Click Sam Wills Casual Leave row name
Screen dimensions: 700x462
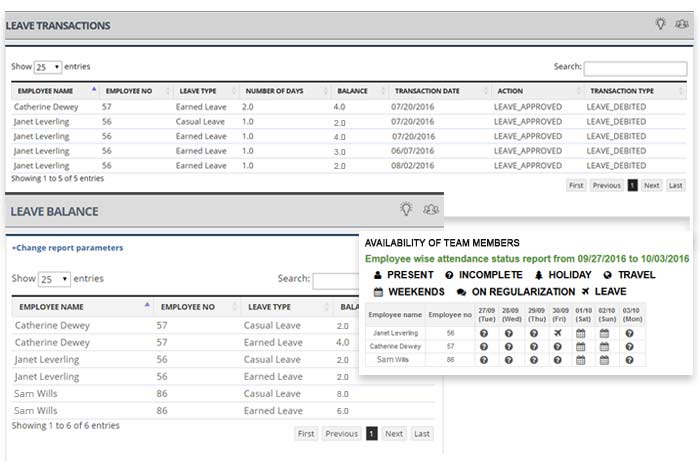pos(36,394)
